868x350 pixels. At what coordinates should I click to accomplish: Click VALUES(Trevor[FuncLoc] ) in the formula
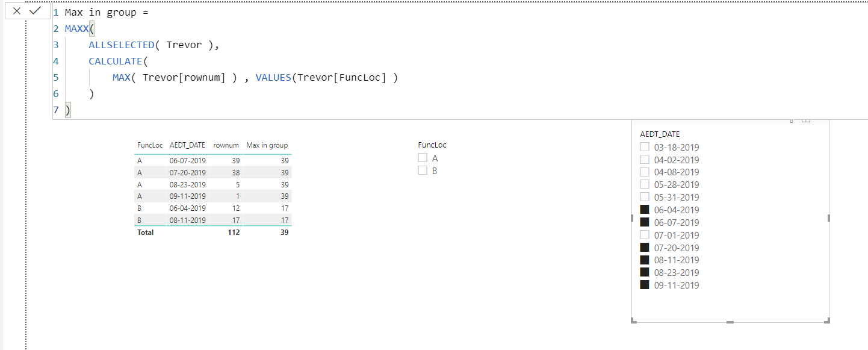[327, 77]
